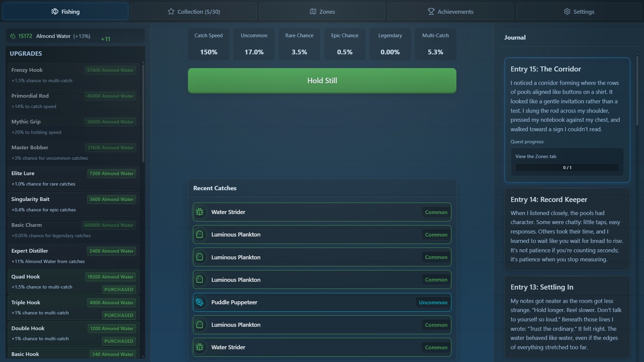This screenshot has width=644, height=362.
Task: Select the Entry 14: Record Keeper journal card
Action: tap(567, 229)
